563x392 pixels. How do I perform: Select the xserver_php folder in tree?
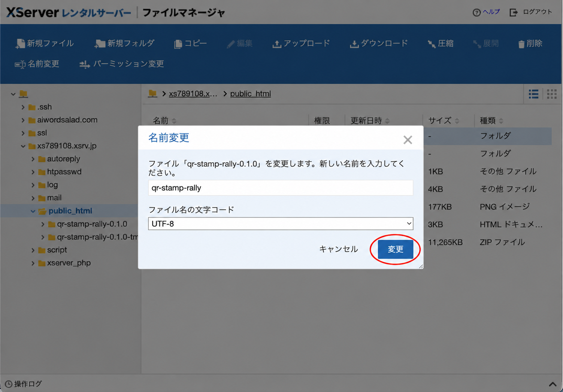tap(64, 263)
